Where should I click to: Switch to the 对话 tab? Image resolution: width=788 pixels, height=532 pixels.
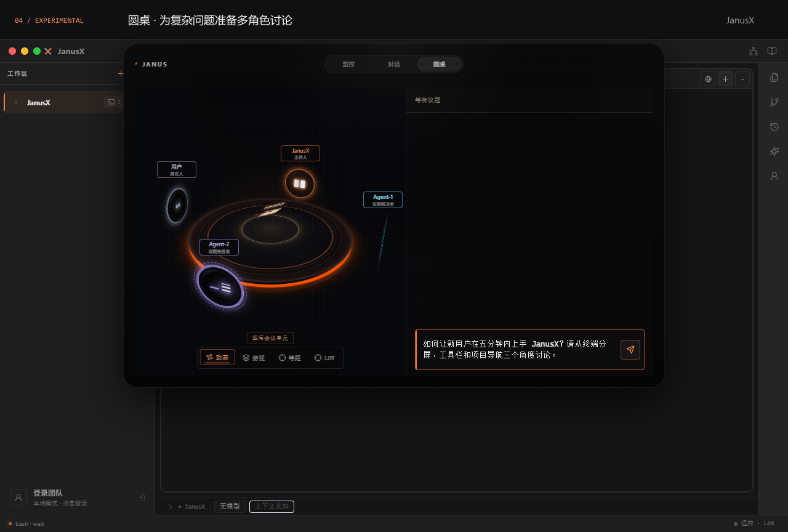pyautogui.click(x=394, y=64)
